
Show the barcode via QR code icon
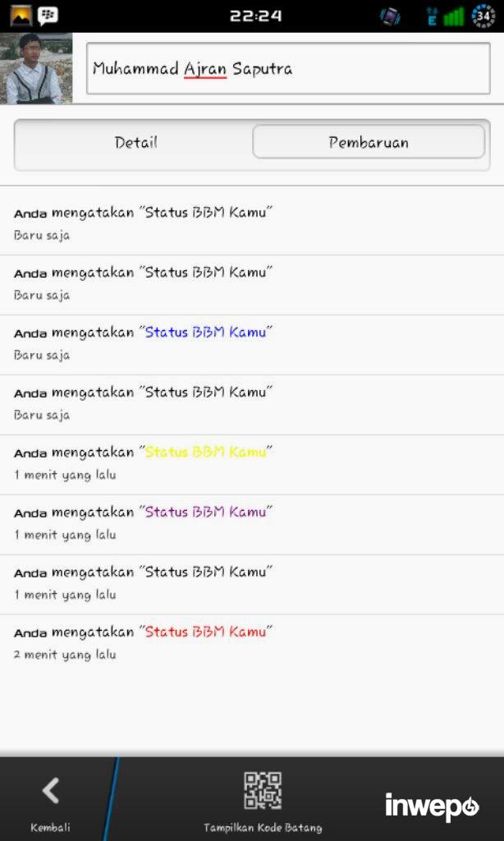(263, 790)
